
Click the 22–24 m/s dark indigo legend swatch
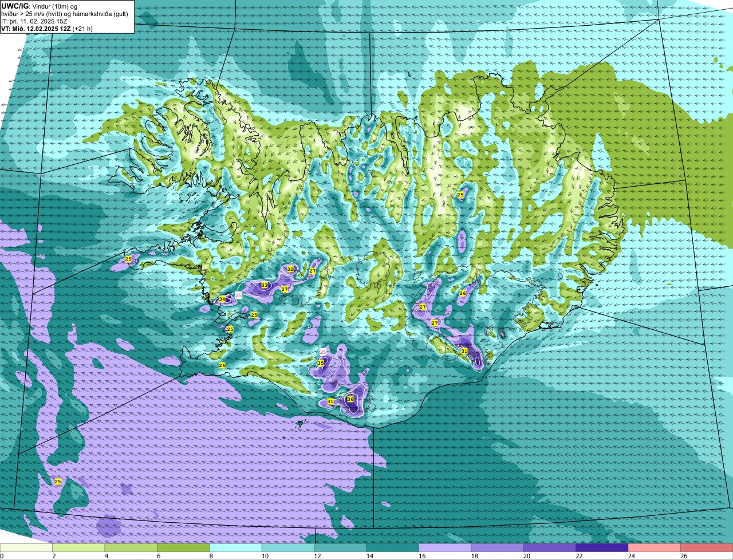pos(602,548)
